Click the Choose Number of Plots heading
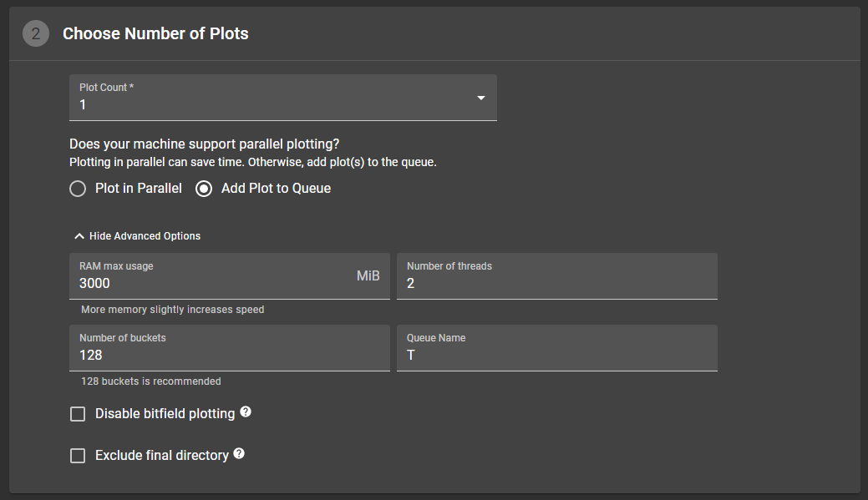 tap(155, 33)
